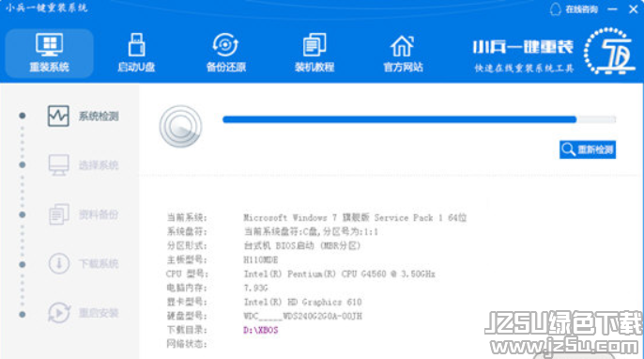644x359 pixels.
Task: Click the 在线咨询 online consultation bell icon
Action: click(556, 9)
